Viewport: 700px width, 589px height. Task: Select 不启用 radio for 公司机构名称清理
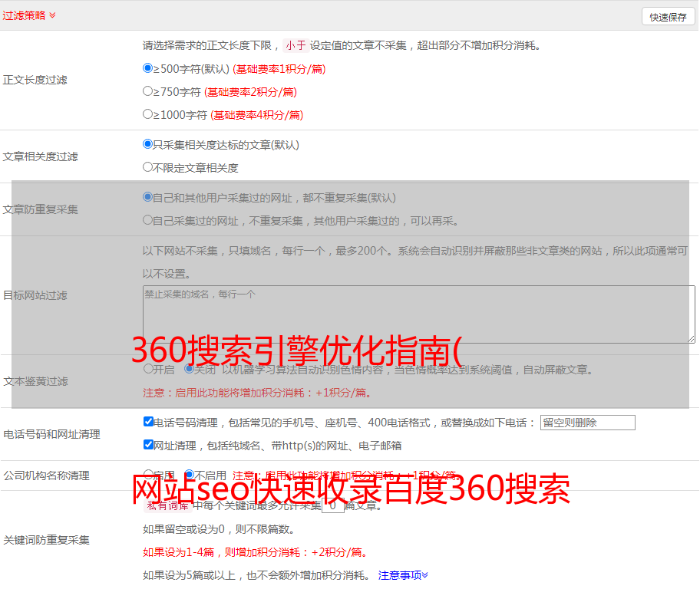(189, 474)
